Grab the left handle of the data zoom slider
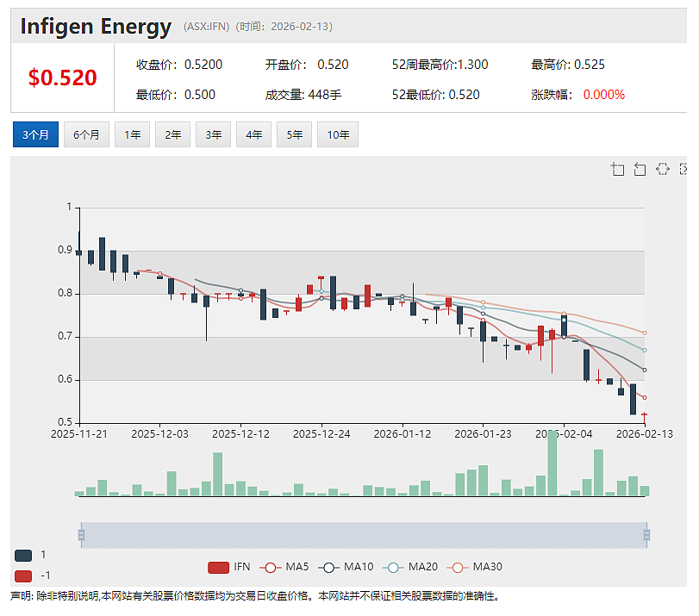The width and height of the screenshot is (699, 616). (81, 534)
